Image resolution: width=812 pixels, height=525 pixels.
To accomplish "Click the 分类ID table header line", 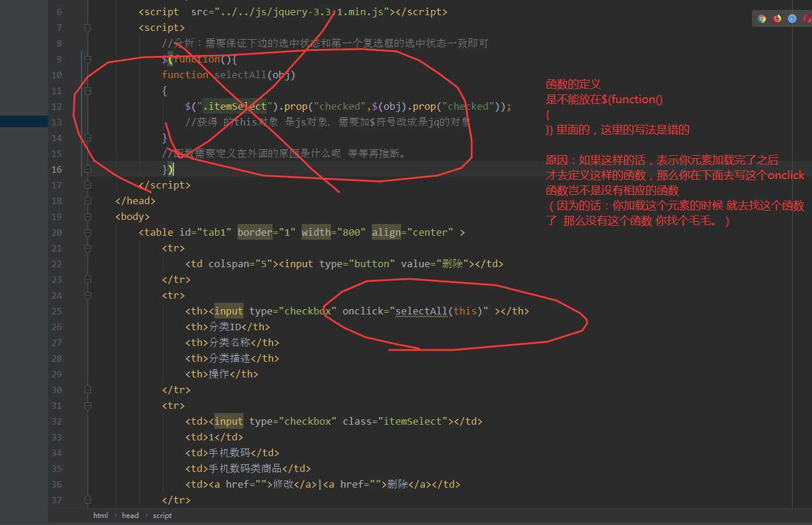I will [228, 327].
